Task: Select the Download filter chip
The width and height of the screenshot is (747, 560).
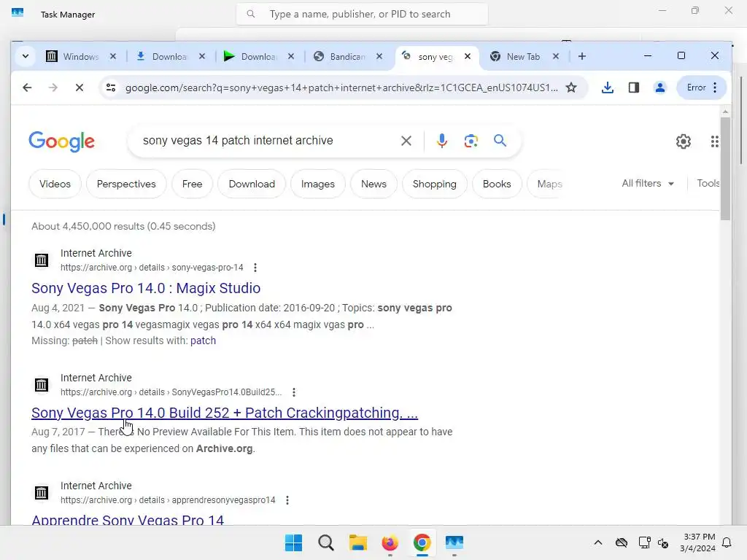Action: tap(252, 184)
